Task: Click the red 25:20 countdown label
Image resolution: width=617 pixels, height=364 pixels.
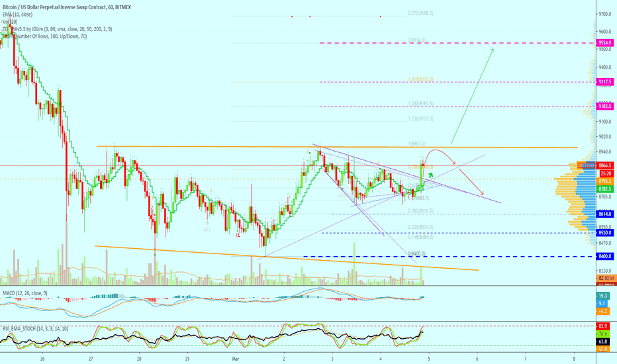Action: coord(605,173)
